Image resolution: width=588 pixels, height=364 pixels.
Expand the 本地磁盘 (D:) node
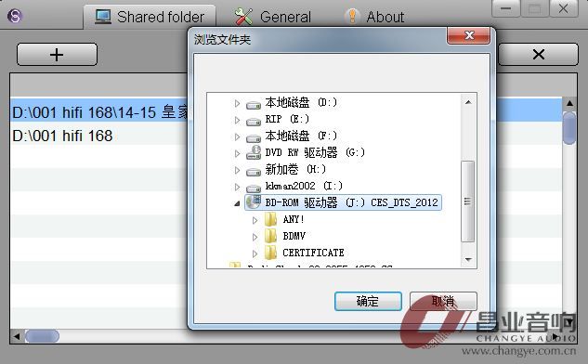[x=237, y=103]
